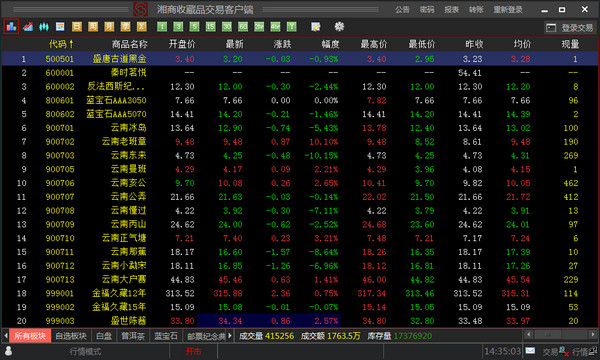The height and width of the screenshot is (360, 600).
Task: Select the custom X period icon
Action: (142, 26)
